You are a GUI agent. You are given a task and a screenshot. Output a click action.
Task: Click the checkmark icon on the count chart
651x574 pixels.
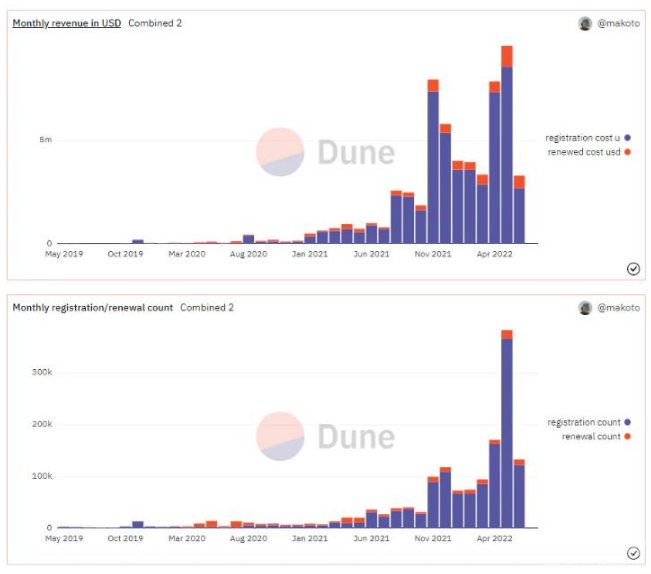click(633, 553)
